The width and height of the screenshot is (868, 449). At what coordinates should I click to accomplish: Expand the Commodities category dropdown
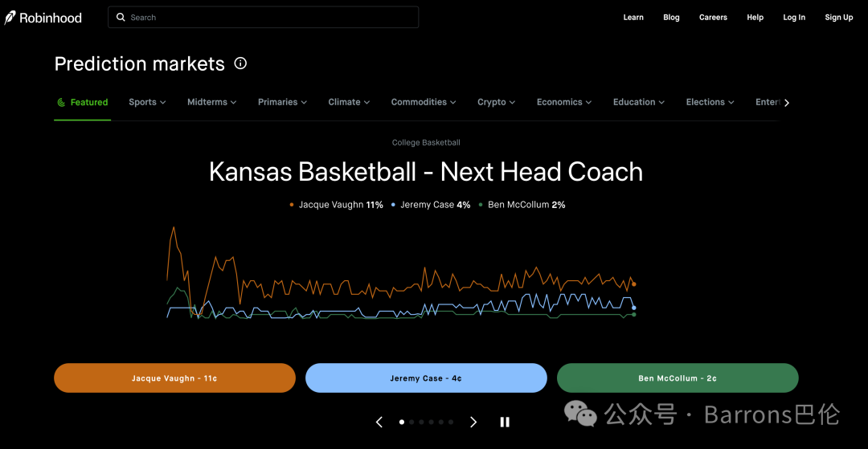(424, 102)
